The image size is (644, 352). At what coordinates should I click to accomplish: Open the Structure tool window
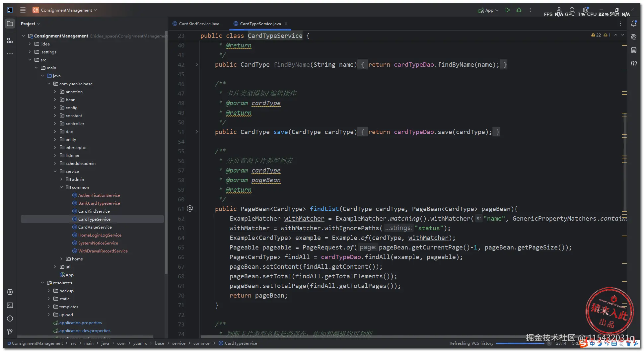tap(10, 40)
